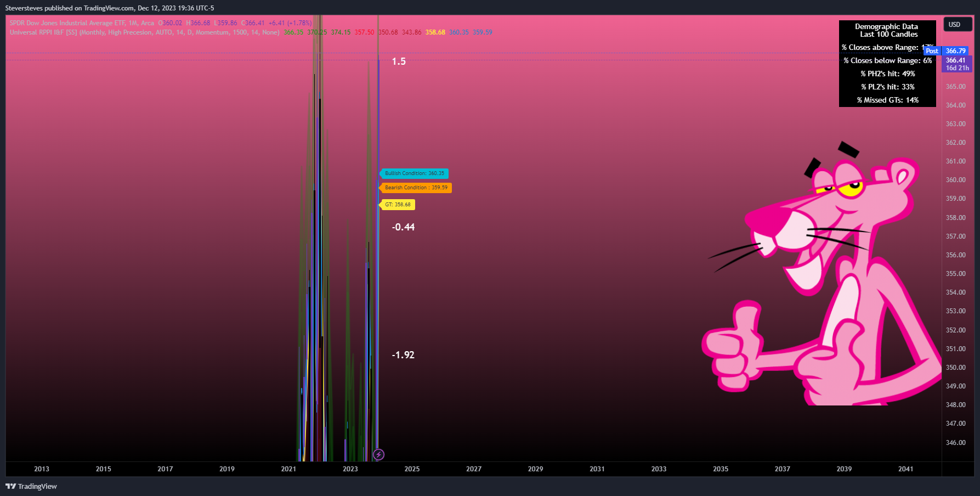The height and width of the screenshot is (496, 980).
Task: Click the '% Closes below Range: 6%' row
Action: coord(888,61)
